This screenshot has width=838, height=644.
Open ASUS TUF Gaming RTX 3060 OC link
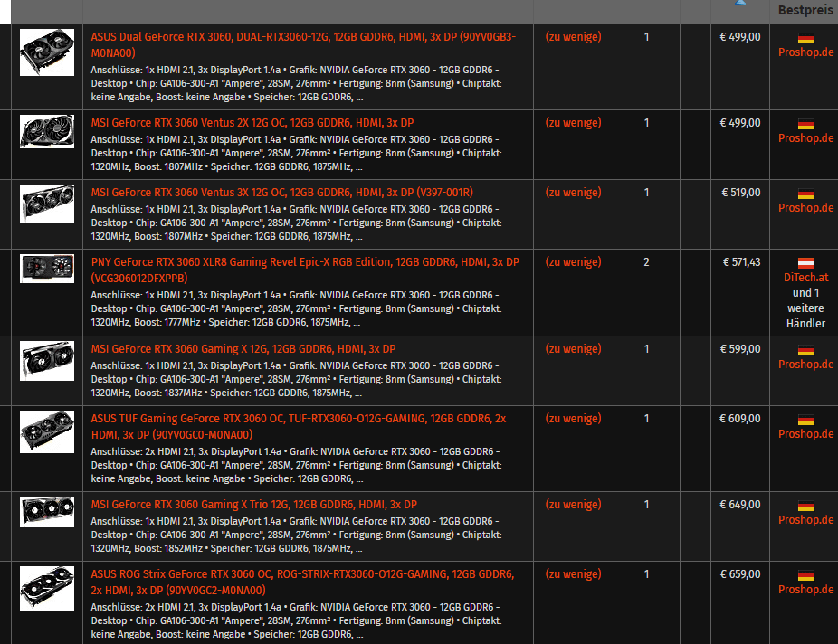pos(299,427)
